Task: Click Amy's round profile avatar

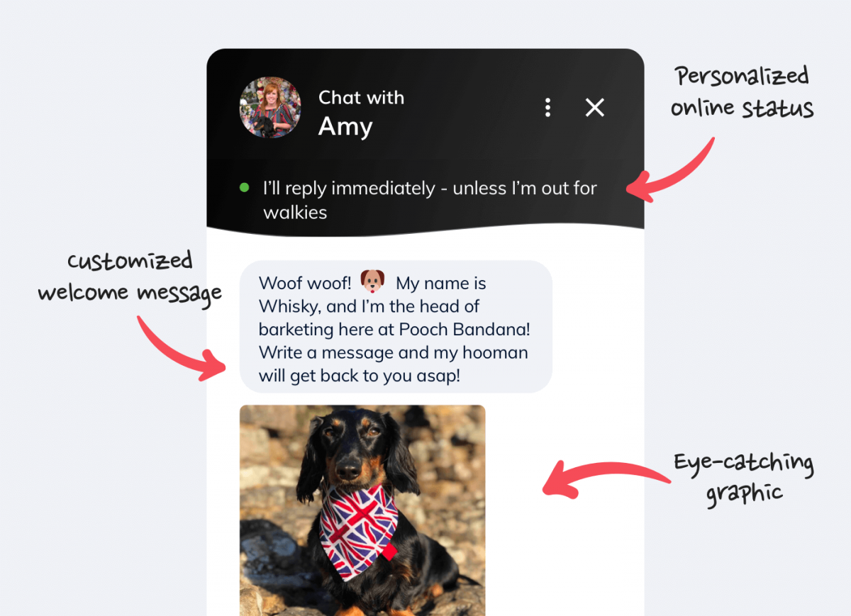Action: coord(270,108)
